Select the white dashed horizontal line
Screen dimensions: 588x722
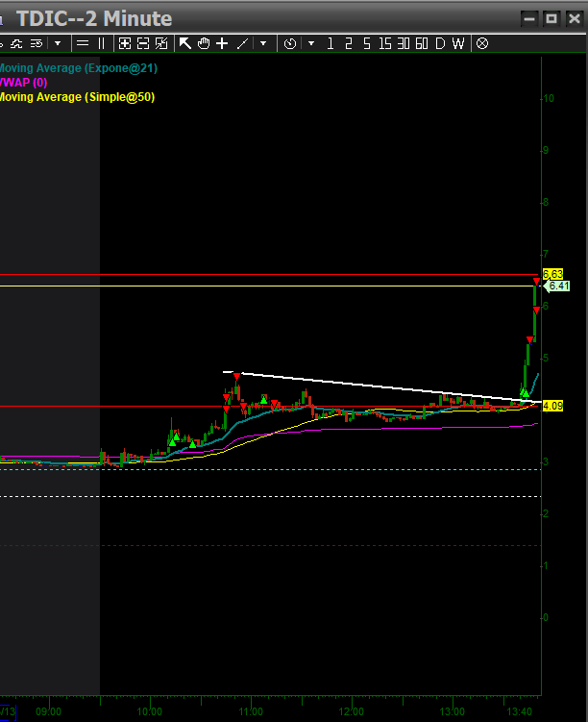tap(271, 496)
